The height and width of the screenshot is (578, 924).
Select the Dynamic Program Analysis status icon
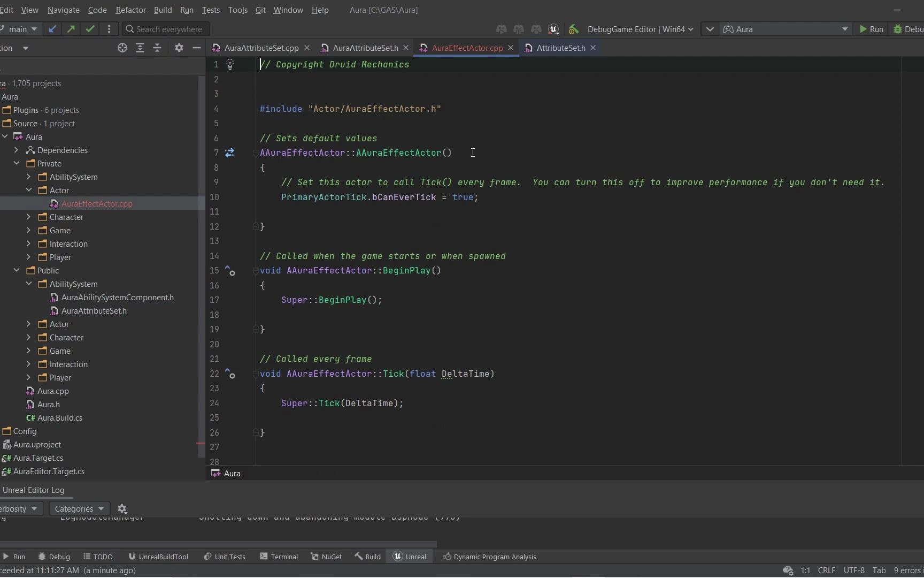click(448, 557)
